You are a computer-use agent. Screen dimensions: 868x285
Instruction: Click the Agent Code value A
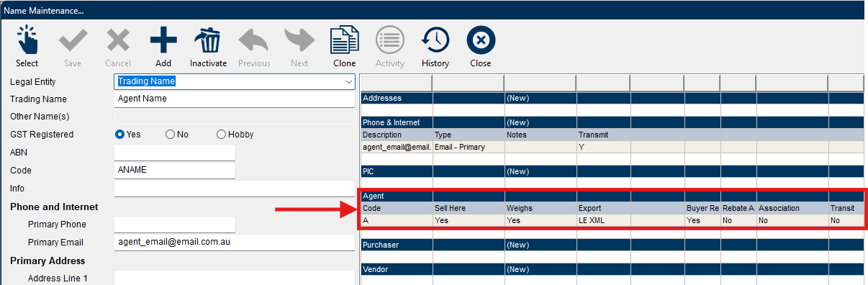click(x=396, y=220)
